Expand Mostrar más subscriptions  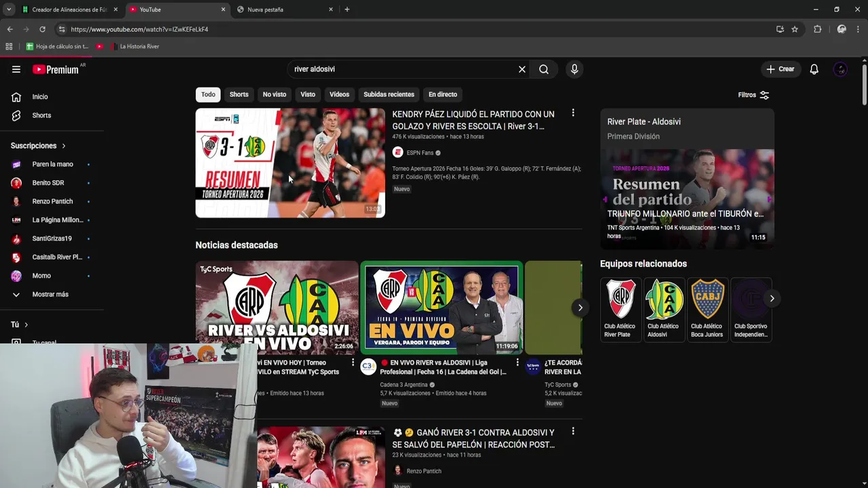tap(52, 294)
